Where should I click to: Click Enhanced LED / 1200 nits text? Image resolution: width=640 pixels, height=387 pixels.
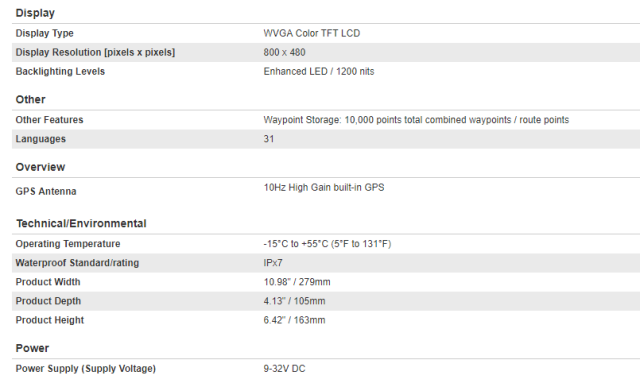pyautogui.click(x=319, y=71)
